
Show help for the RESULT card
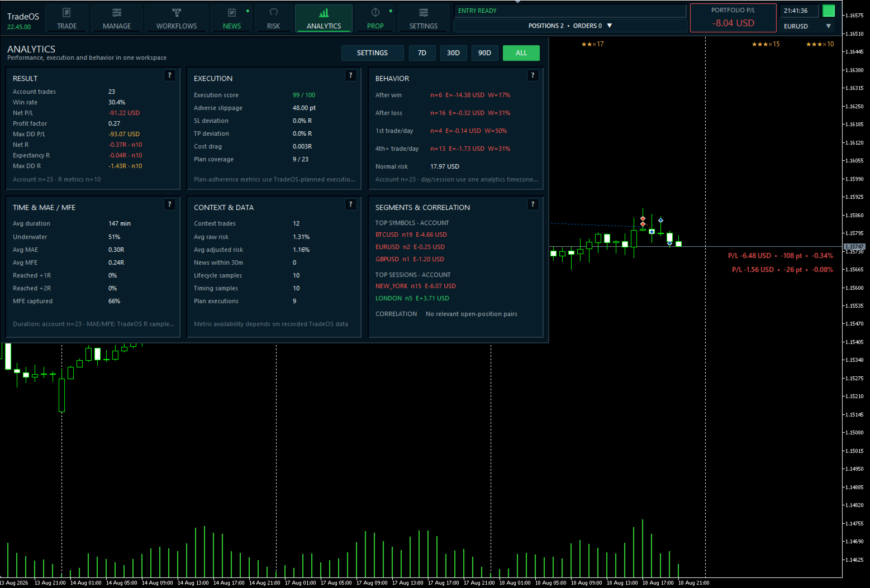(170, 75)
